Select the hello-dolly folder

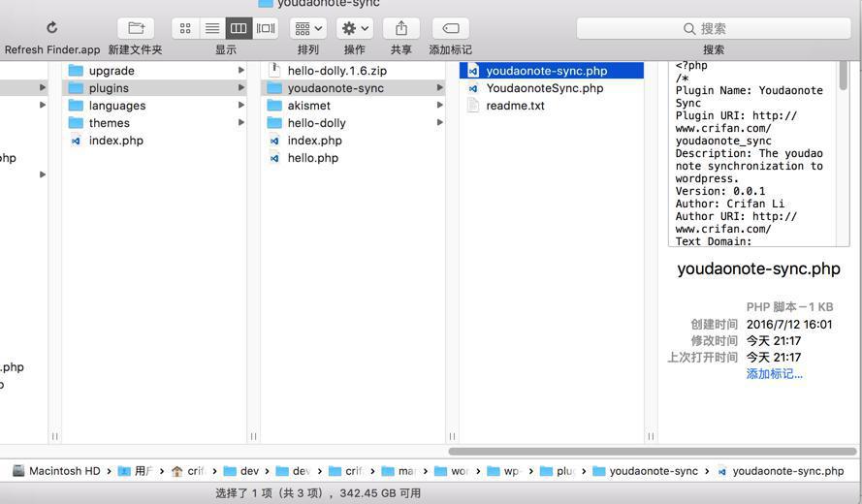coord(352,123)
